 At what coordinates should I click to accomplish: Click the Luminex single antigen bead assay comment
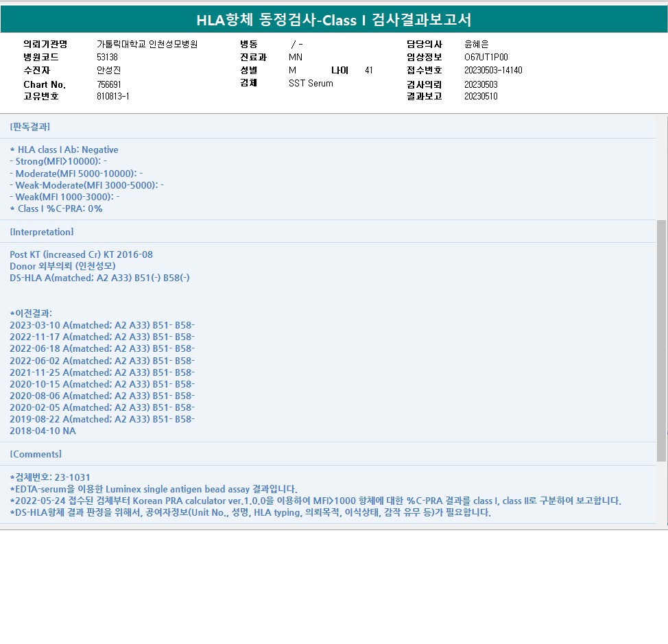coord(154,488)
